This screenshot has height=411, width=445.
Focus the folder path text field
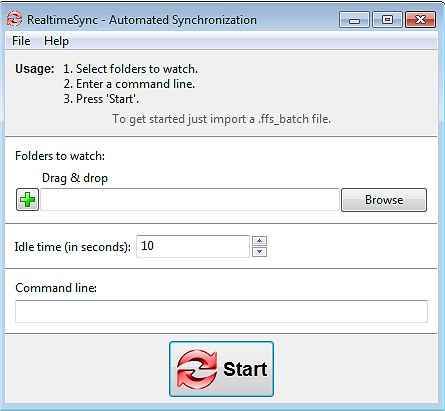point(190,200)
